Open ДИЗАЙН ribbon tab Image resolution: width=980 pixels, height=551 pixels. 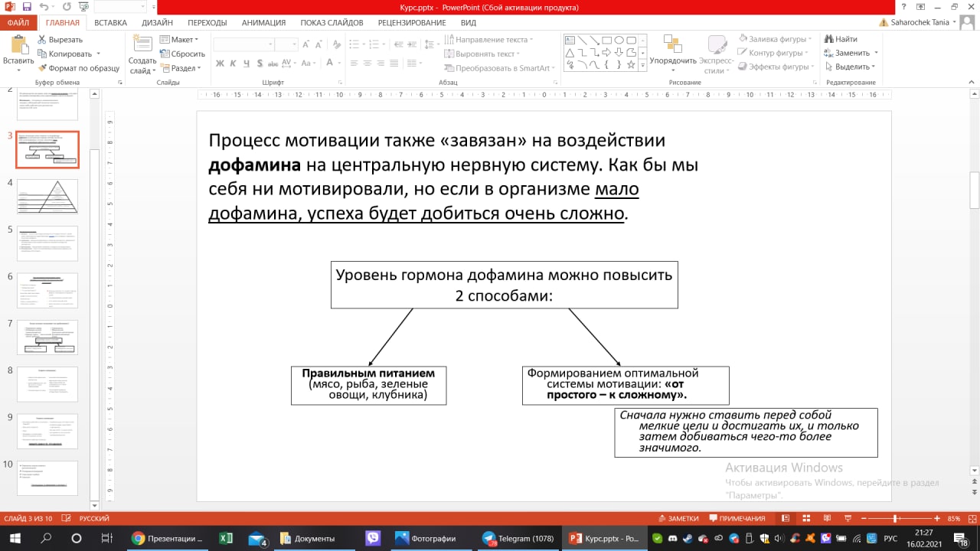click(157, 23)
